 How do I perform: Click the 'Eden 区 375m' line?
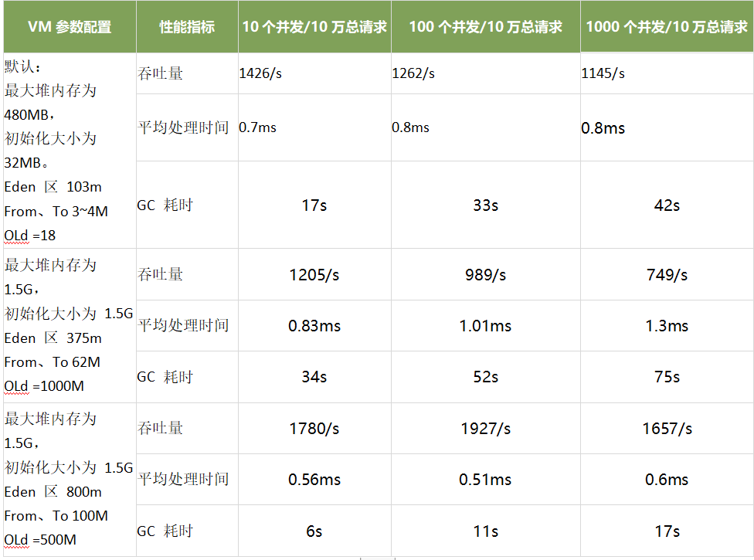tap(53, 338)
